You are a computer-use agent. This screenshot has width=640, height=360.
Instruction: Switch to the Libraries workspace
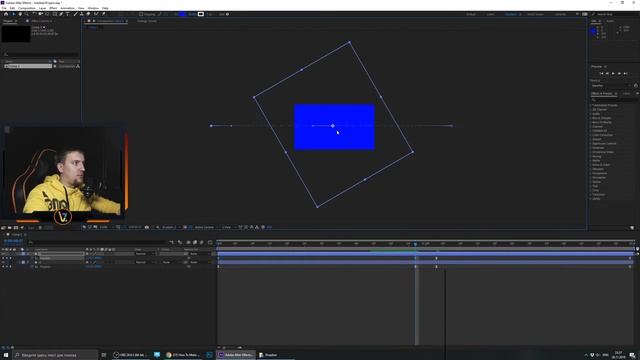560,14
